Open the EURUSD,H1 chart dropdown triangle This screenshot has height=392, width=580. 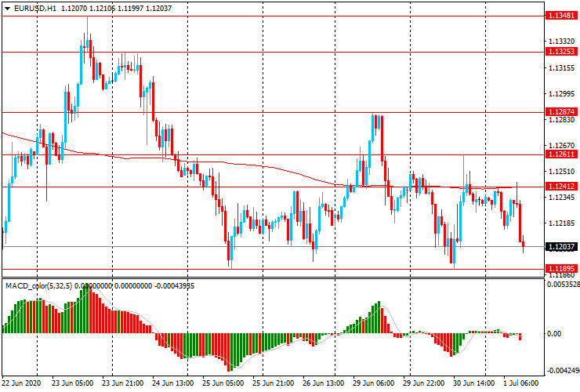(x=7, y=9)
